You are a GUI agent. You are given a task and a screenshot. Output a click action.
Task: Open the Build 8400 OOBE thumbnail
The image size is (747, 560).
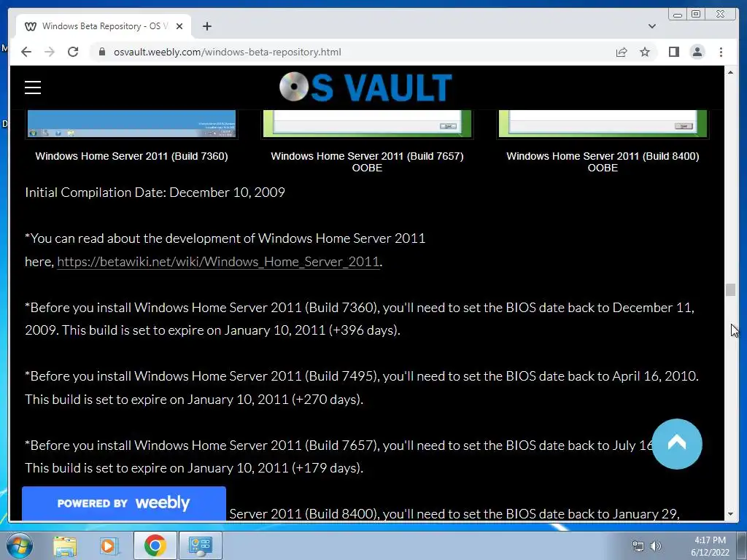603,124
